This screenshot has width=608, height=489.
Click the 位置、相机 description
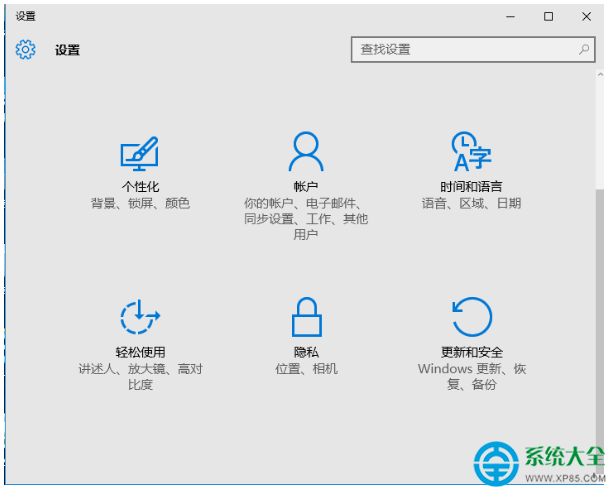click(x=306, y=368)
